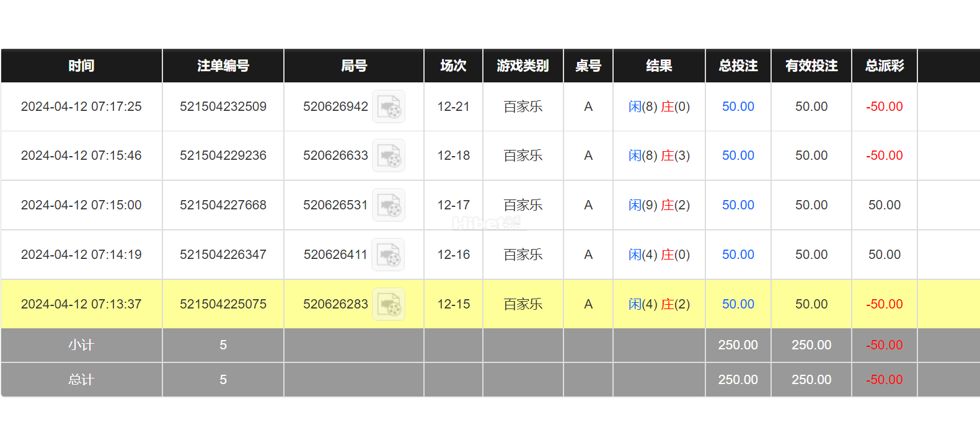Click session number 12-15

[454, 304]
